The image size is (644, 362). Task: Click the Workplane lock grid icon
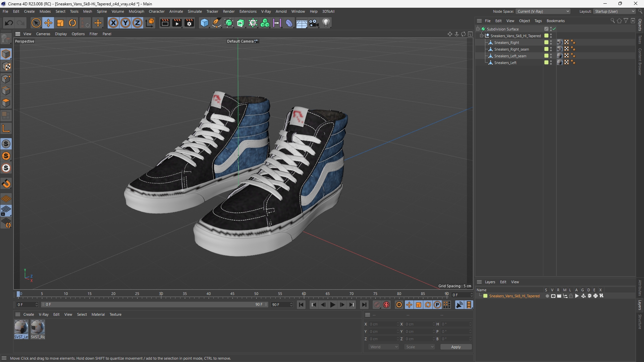(6, 211)
